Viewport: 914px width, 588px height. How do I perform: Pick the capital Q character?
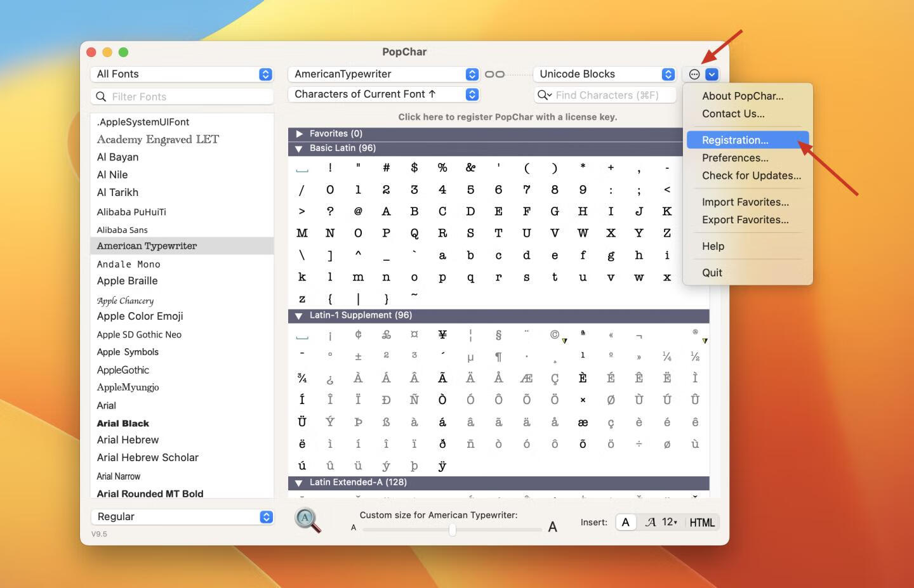tap(414, 233)
